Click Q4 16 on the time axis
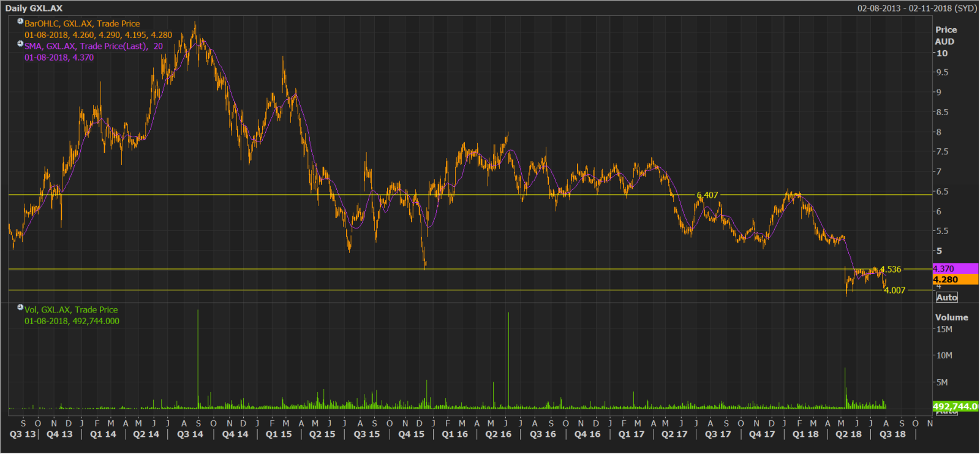Screen dimensions: 980x454 [587, 434]
